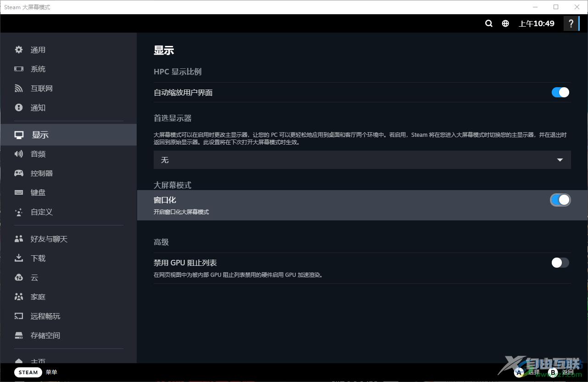Click the download arrow icon beside 下载
The image size is (588, 382).
click(19, 258)
